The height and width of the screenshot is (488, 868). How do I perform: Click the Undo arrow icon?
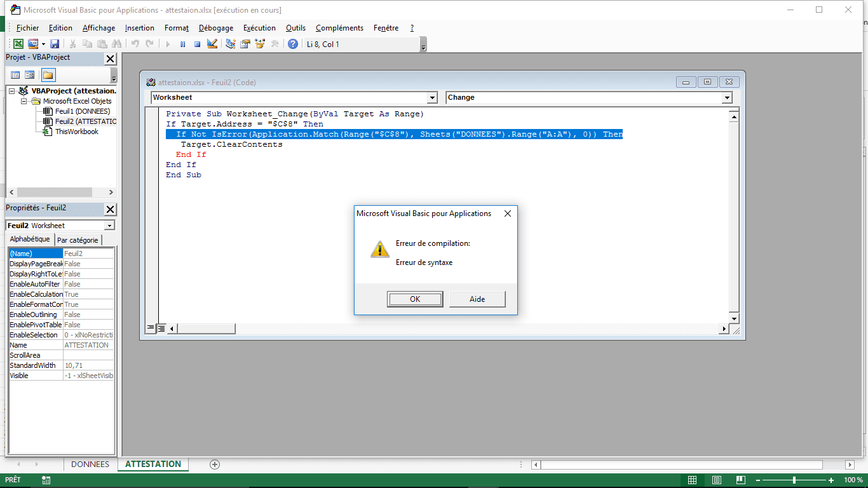click(x=135, y=44)
